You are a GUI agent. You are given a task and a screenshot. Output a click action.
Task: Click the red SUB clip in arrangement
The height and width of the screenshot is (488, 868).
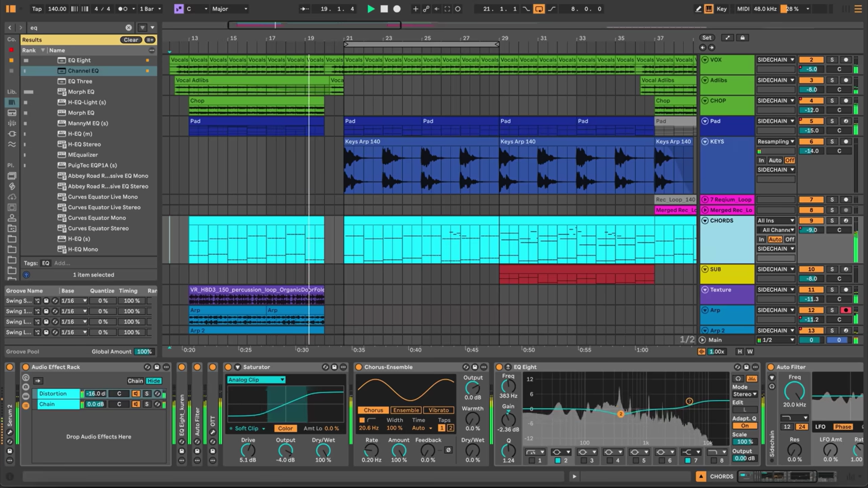pos(577,275)
